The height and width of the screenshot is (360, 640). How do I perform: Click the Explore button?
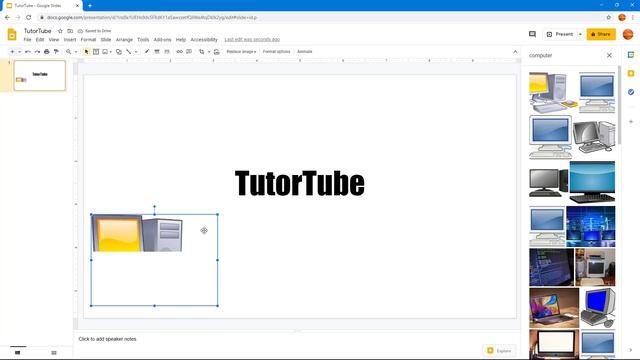coord(499,351)
